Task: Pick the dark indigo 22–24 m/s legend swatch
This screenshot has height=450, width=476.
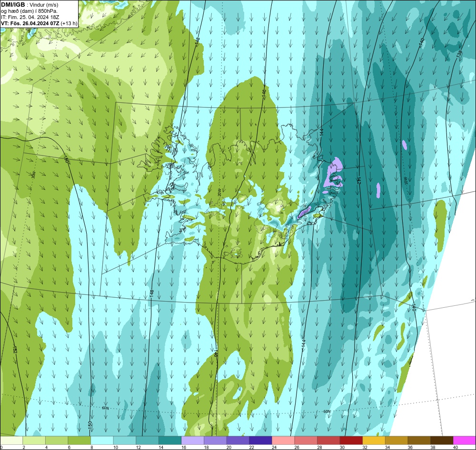Action: 260,440
